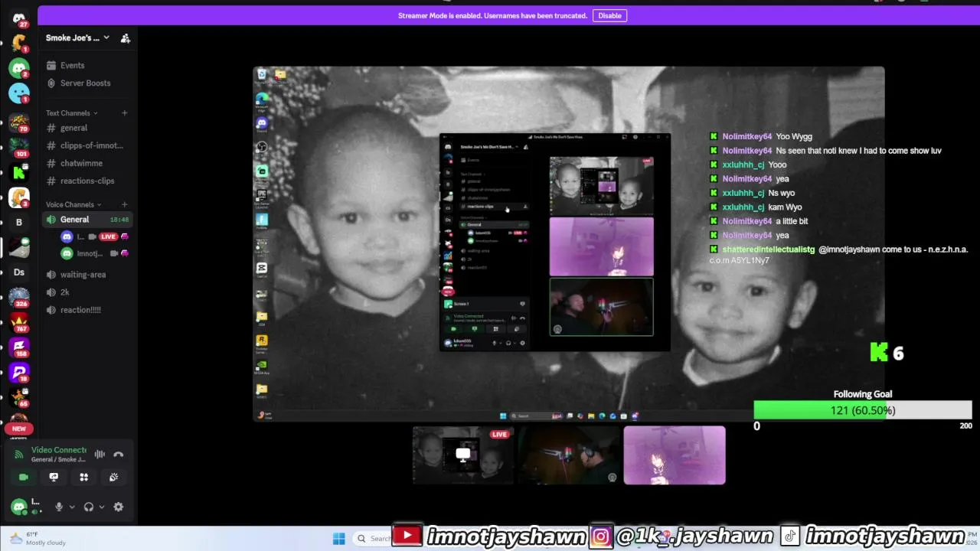Open the server with the 65 badge
The width and height of the screenshot is (980, 551).
[19, 398]
